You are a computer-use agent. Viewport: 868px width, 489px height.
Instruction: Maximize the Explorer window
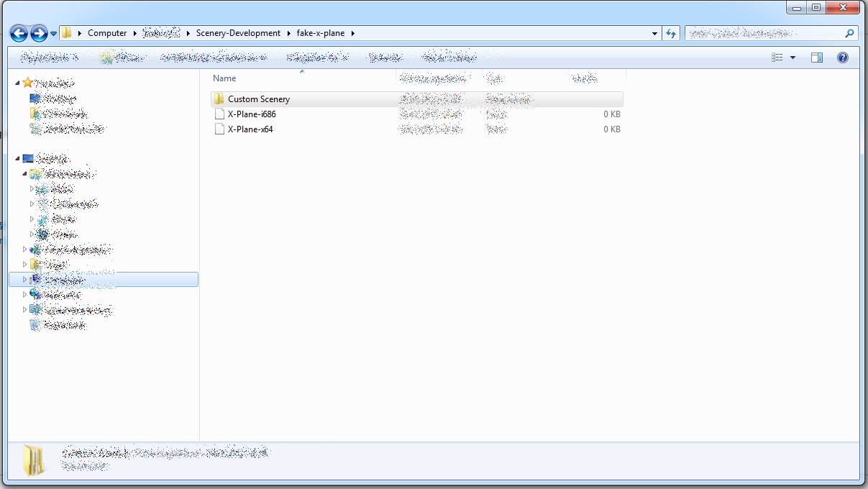816,7
